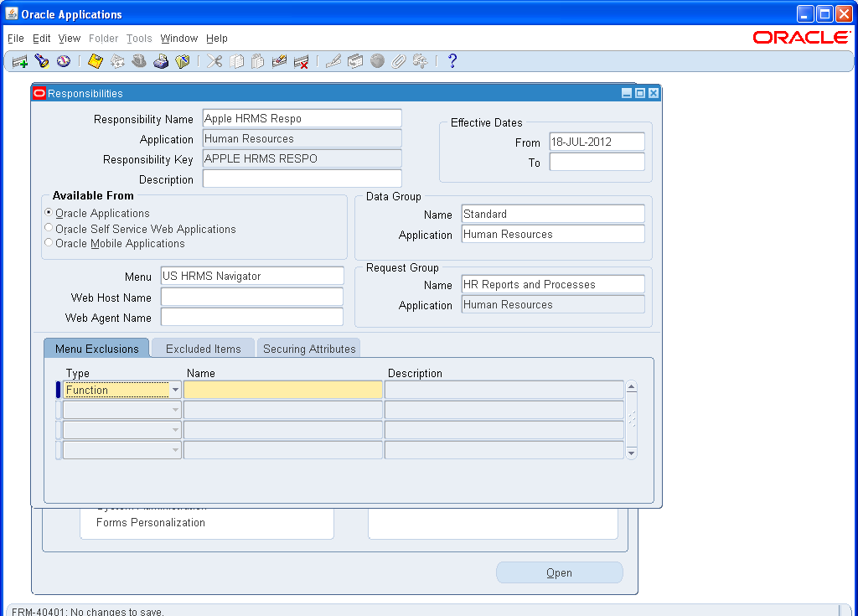Click the Save icon in the toolbar
858x616 pixels.
tap(95, 60)
